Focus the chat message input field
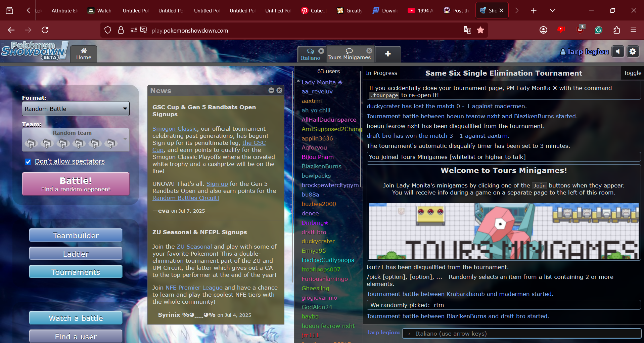Image resolution: width=644 pixels, height=343 pixels. [522, 334]
